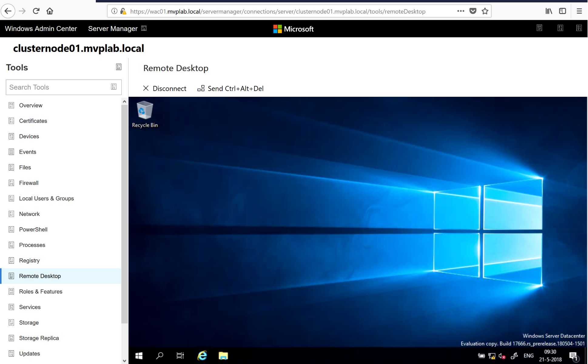Switch to Server Manager
The image size is (588, 364).
tap(113, 29)
